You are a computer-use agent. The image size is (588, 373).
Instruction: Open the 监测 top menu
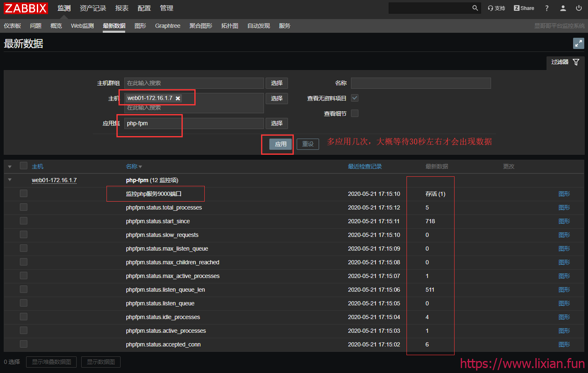point(64,8)
